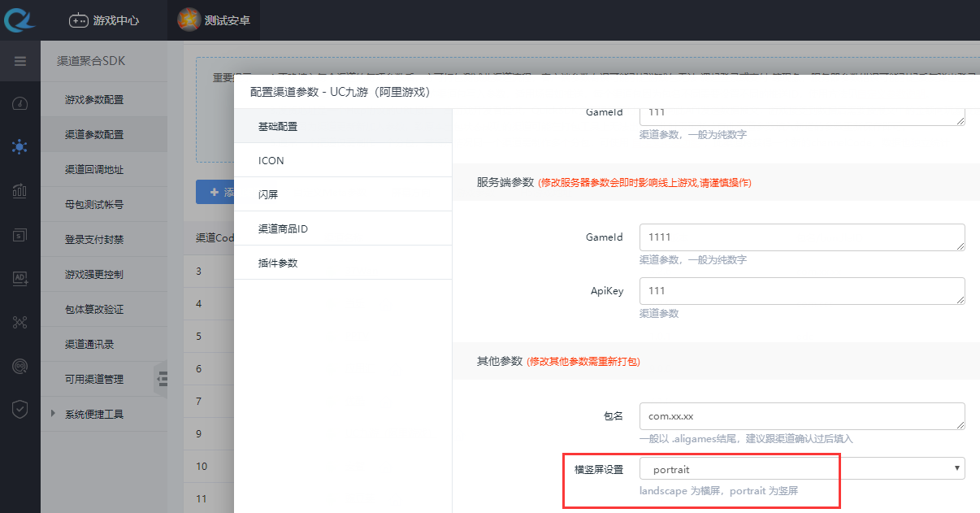Go to 游戏参数配置 menu item
Viewport: 980px width, 513px height.
pos(94,100)
